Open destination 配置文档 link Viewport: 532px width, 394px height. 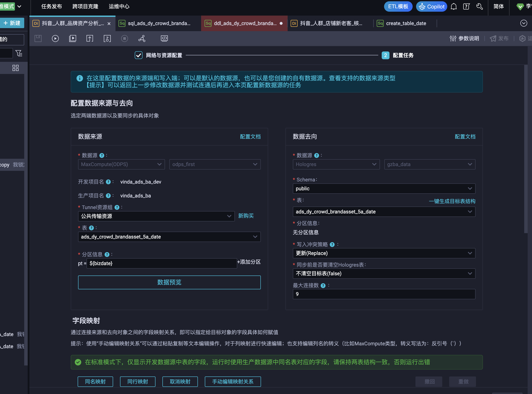tap(465, 137)
